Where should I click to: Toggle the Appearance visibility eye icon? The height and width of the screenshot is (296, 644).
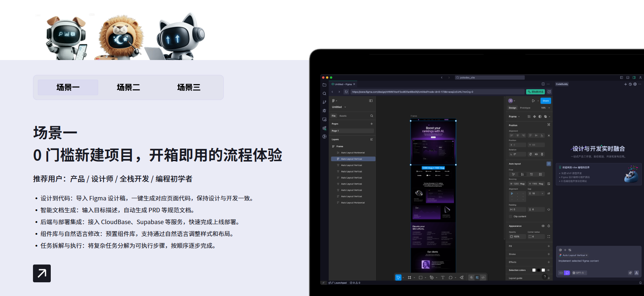click(x=543, y=226)
